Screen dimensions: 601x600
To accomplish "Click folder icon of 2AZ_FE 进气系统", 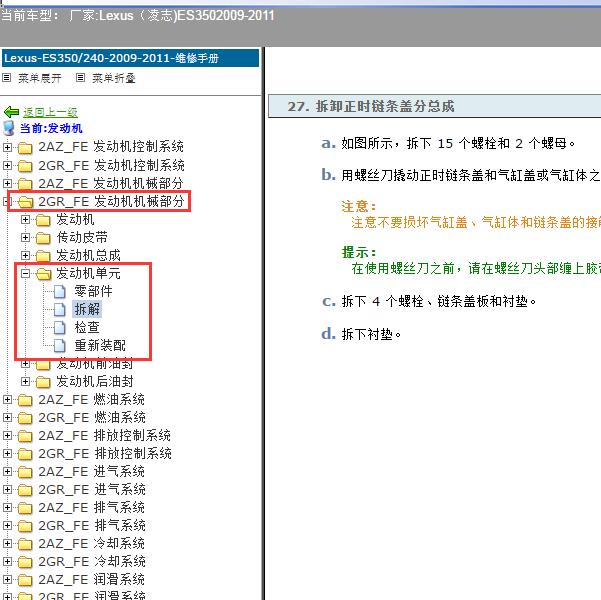I will (25, 472).
